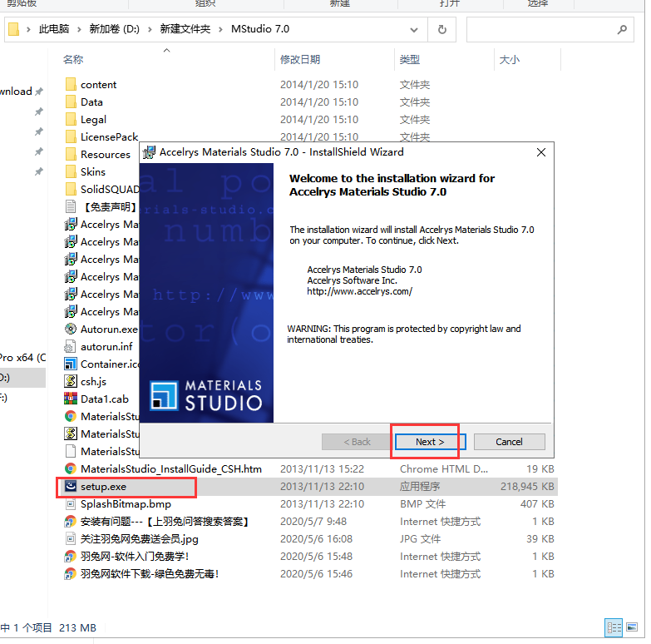Select the Skins folder icon
Image resolution: width=651 pixels, height=644 pixels.
(x=71, y=171)
